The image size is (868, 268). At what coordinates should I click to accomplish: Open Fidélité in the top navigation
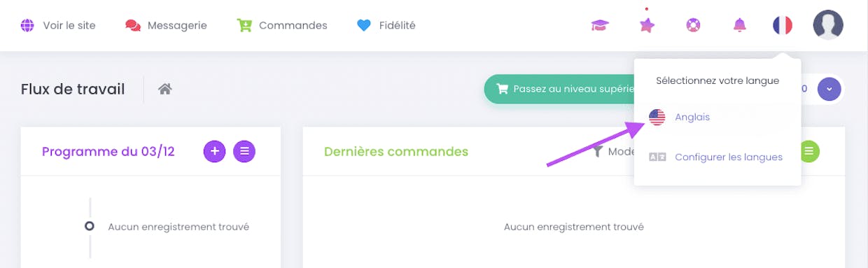click(386, 25)
